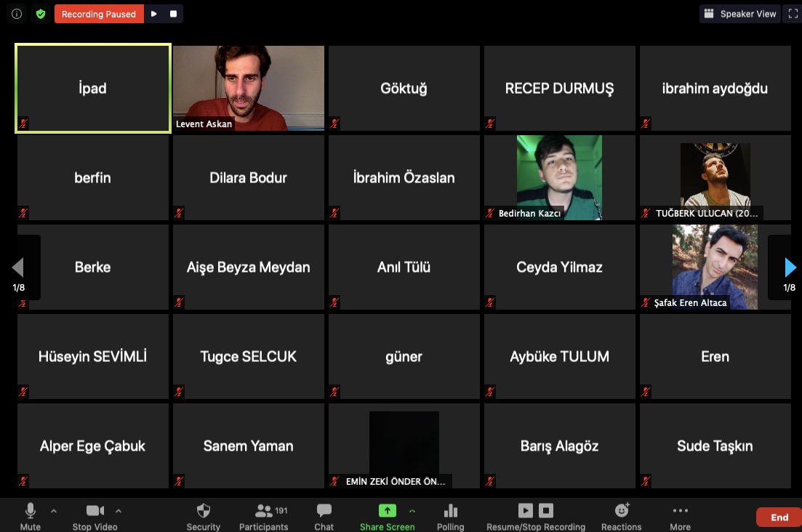
Task: Open the Participants panel
Action: [264, 517]
